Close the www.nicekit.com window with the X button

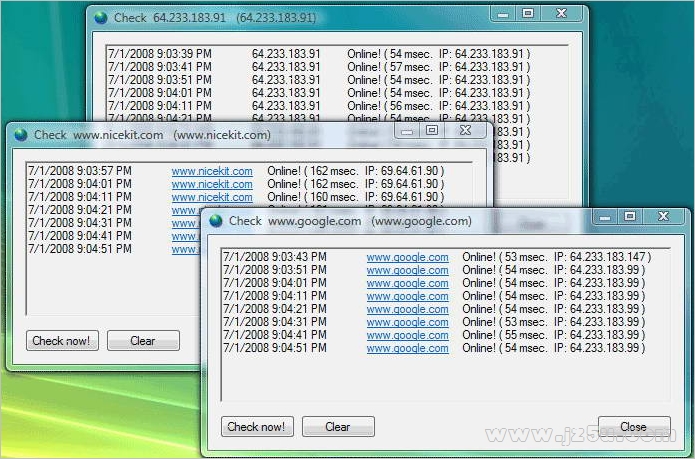tap(465, 130)
